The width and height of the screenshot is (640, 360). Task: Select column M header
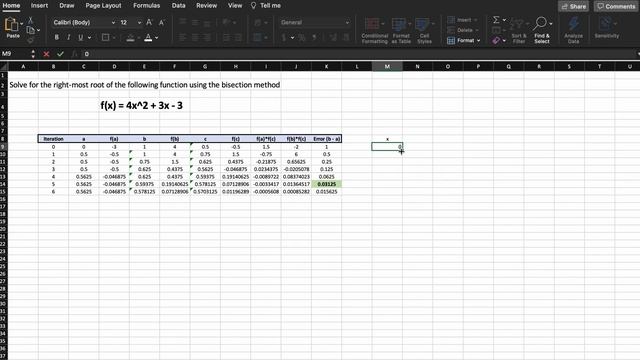coord(387,66)
